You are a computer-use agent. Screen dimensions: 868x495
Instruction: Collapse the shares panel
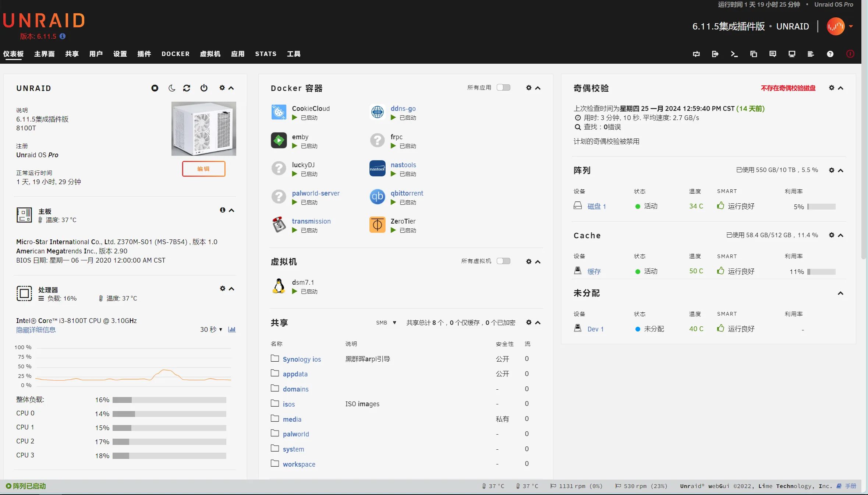click(538, 323)
